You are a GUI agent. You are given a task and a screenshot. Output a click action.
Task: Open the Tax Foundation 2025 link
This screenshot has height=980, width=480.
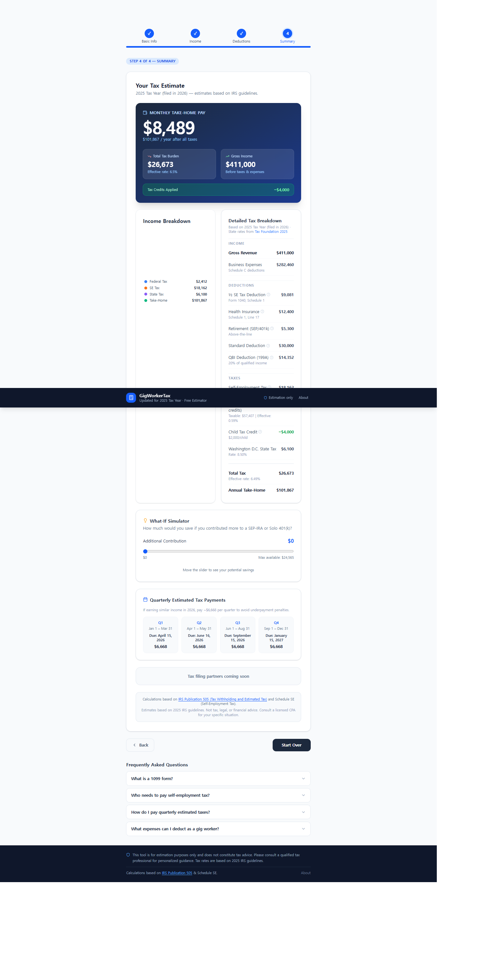point(271,232)
